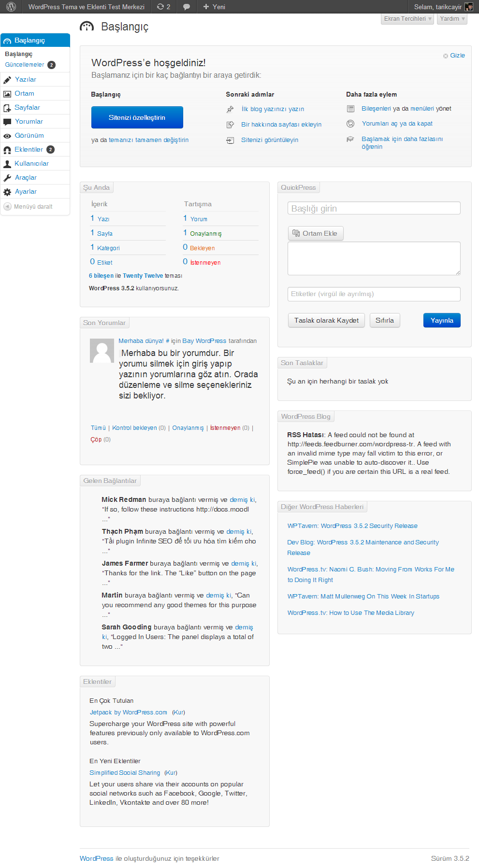Click the view site icon beside Sitenizi görüntüleyin
This screenshot has width=479, height=868.
[230, 140]
